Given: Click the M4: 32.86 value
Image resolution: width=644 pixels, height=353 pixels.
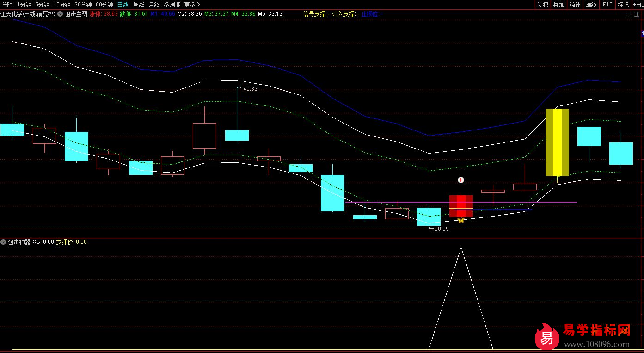Looking at the screenshot, I should pos(243,14).
